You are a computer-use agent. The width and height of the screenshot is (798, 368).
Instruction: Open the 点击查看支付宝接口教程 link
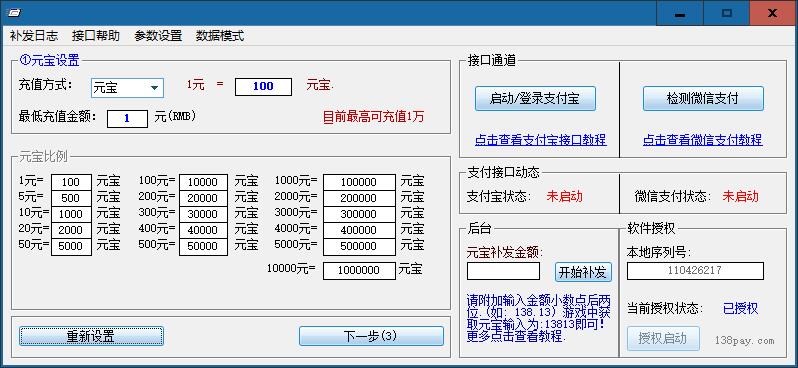540,139
